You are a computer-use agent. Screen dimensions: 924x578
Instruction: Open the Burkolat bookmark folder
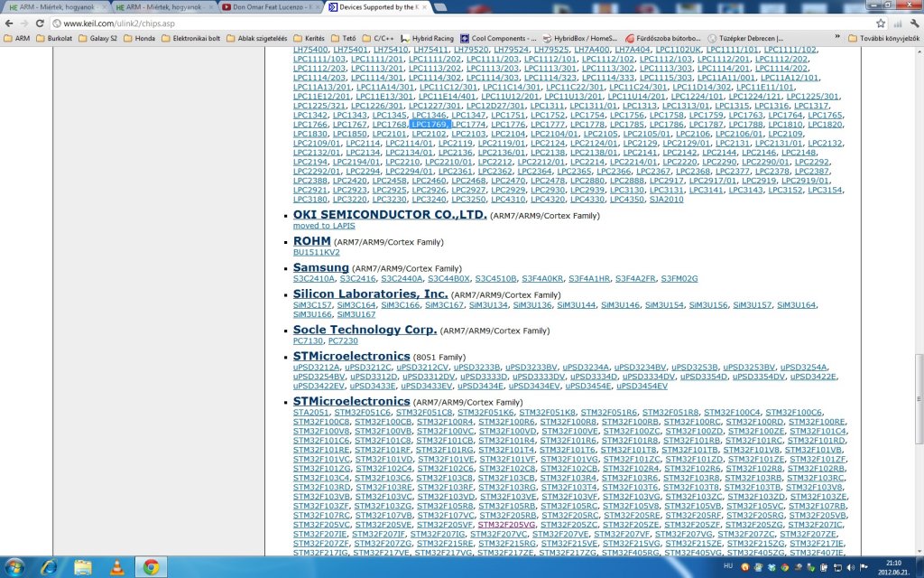pos(54,38)
